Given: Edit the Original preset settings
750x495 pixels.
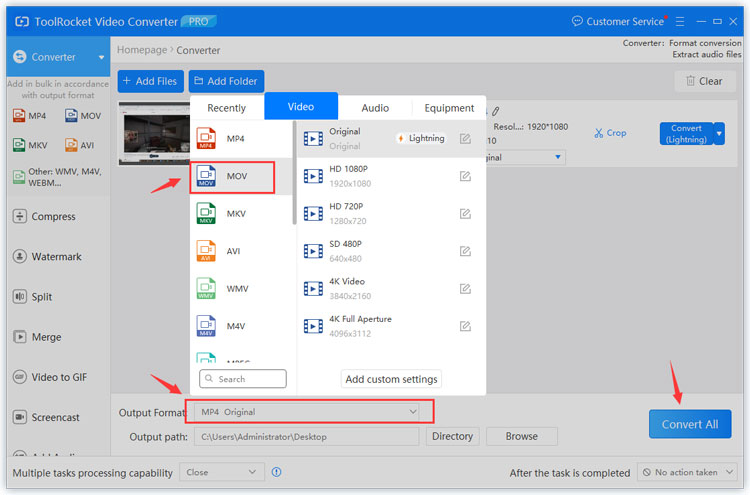Looking at the screenshot, I should pos(465,139).
